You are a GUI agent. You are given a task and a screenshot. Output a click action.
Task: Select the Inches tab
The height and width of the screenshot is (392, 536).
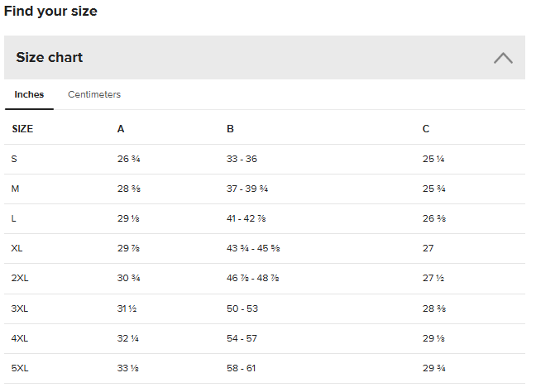[29, 95]
